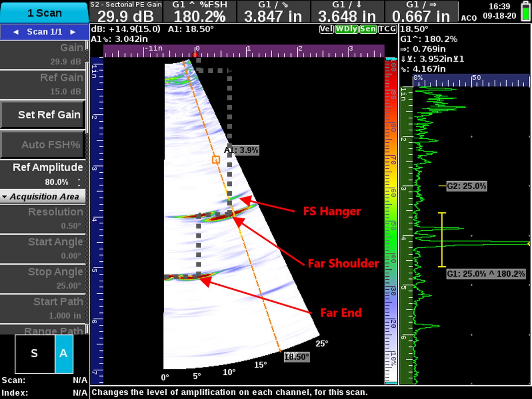Toggle the Sen calibration indicator
This screenshot has width=532, height=399.
368,29
